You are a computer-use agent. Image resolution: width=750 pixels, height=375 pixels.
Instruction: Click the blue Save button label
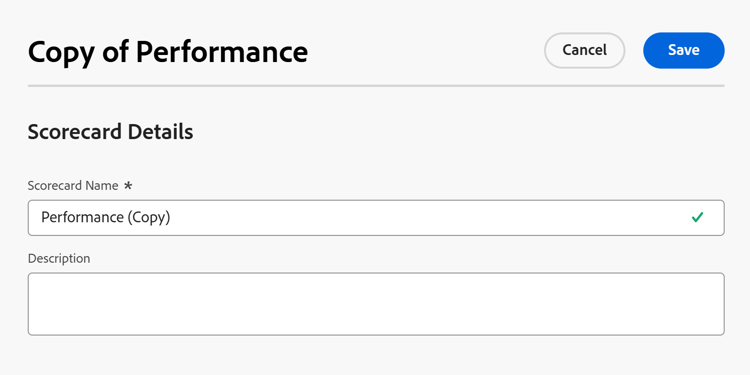click(684, 50)
